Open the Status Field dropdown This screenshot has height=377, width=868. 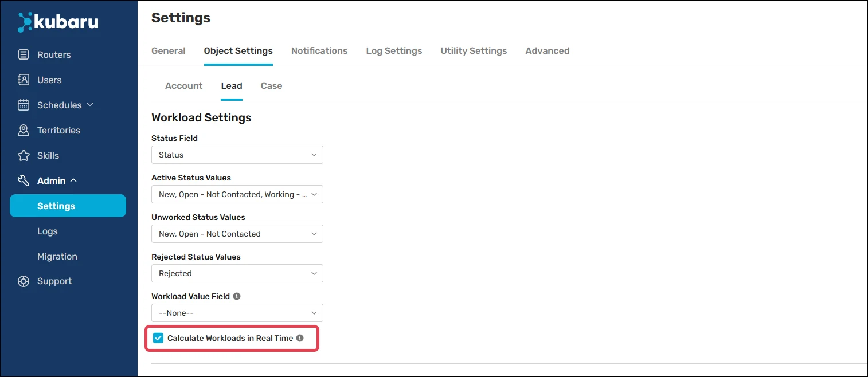[237, 155]
